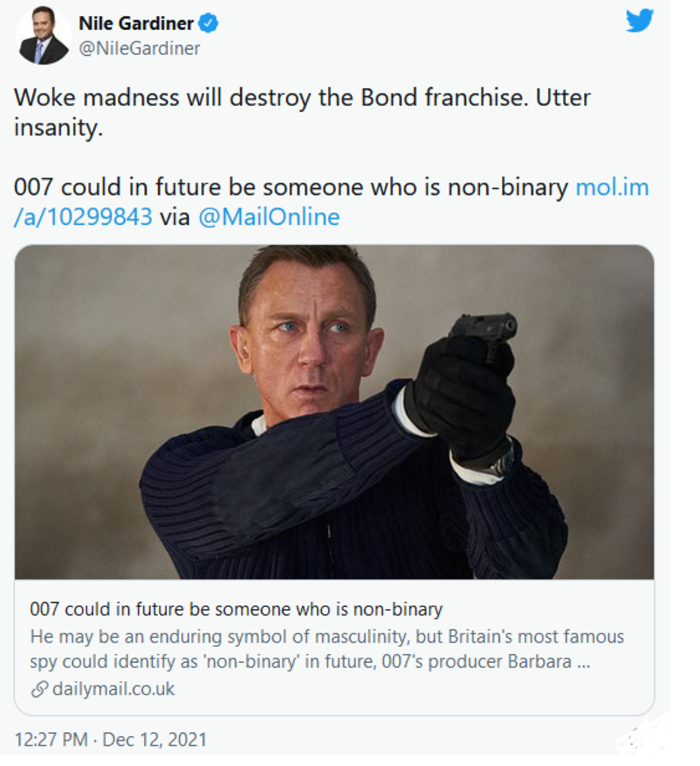Screen dimensions: 700x766
Task: Visit the dailymail.co.uk domain text
Action: [113, 688]
